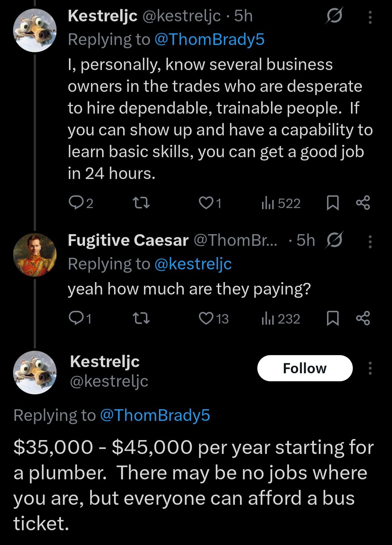Follow Kestreljc
Image resolution: width=392 pixels, height=545 pixels.
click(x=305, y=368)
